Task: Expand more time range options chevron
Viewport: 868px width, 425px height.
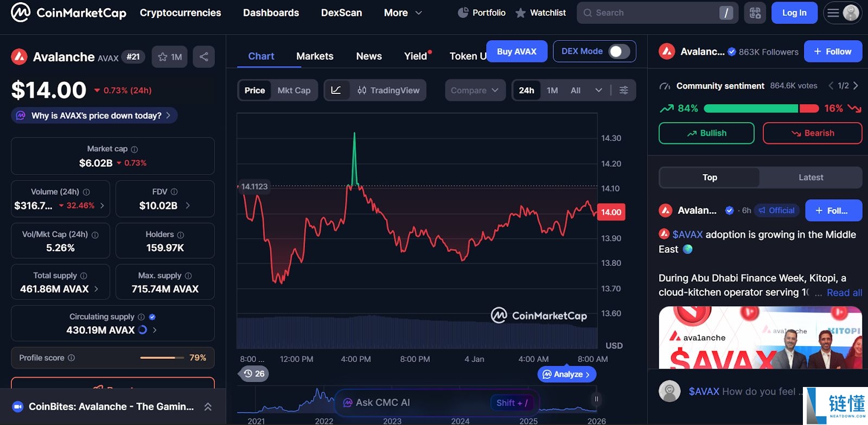Action: coord(598,90)
